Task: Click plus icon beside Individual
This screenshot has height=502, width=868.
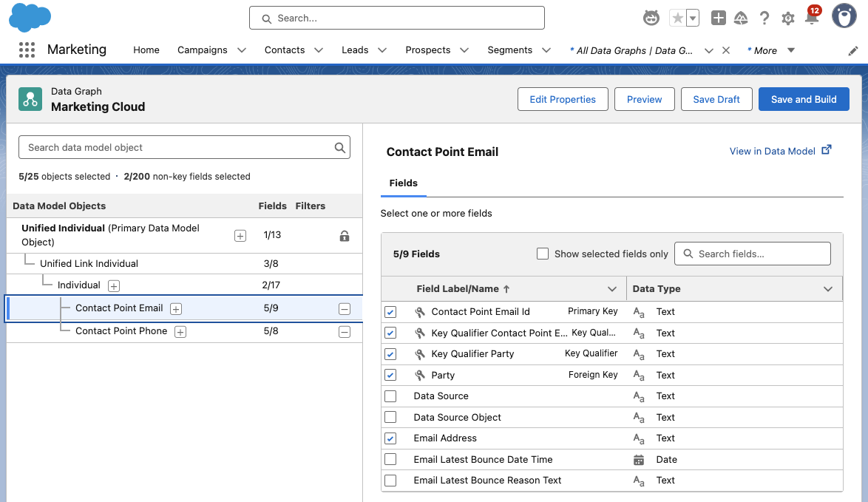Action: click(x=113, y=286)
